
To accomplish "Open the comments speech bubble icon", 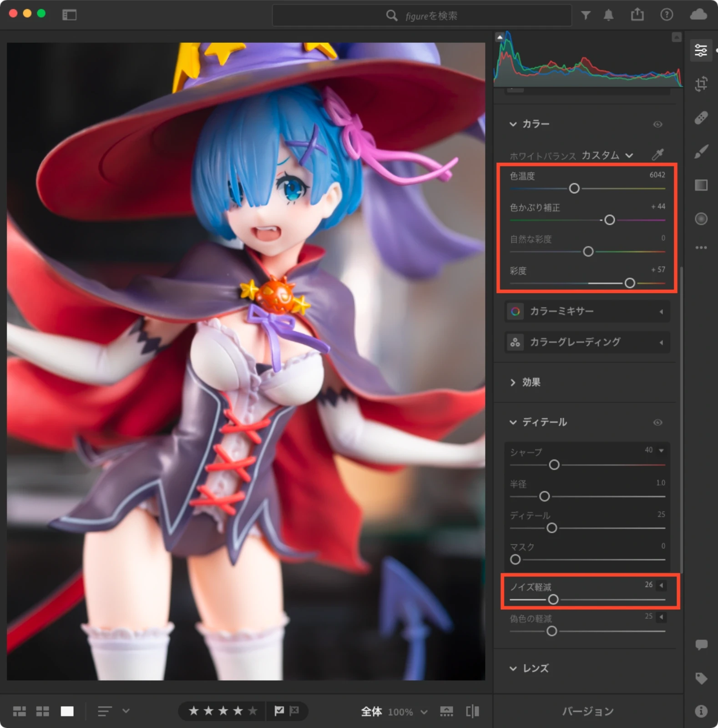I will click(701, 644).
